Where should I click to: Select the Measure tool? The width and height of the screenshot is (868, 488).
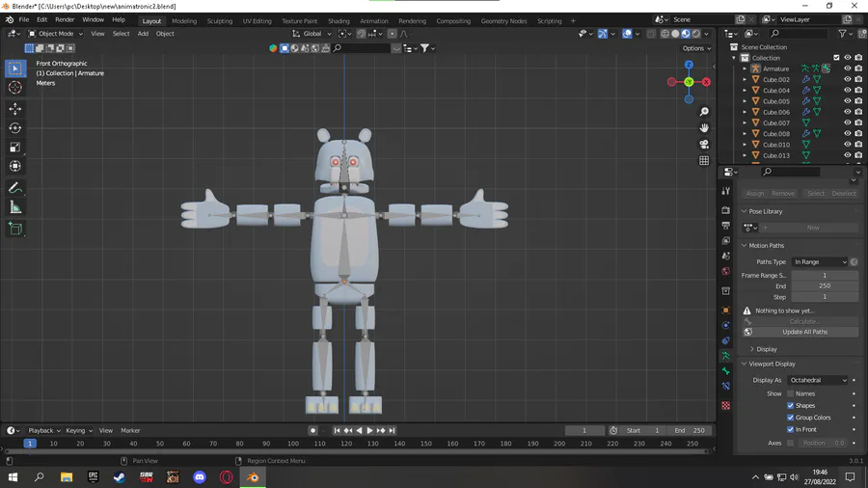(14, 207)
